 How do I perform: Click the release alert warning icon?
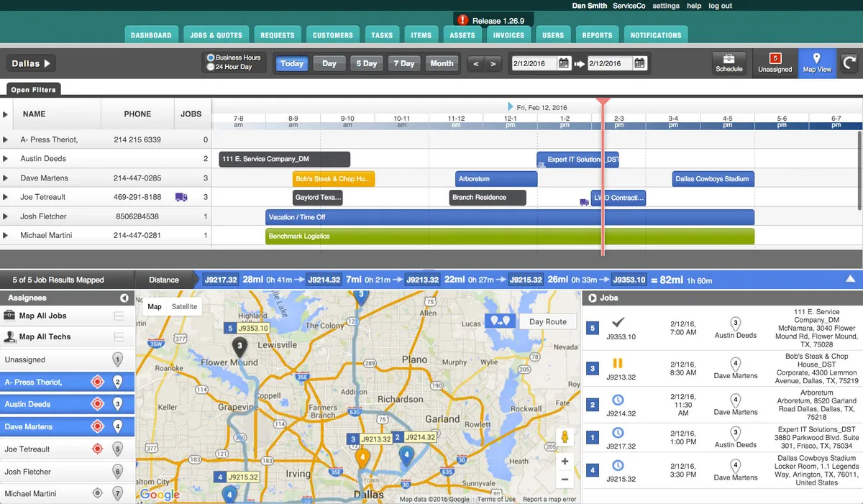click(462, 20)
